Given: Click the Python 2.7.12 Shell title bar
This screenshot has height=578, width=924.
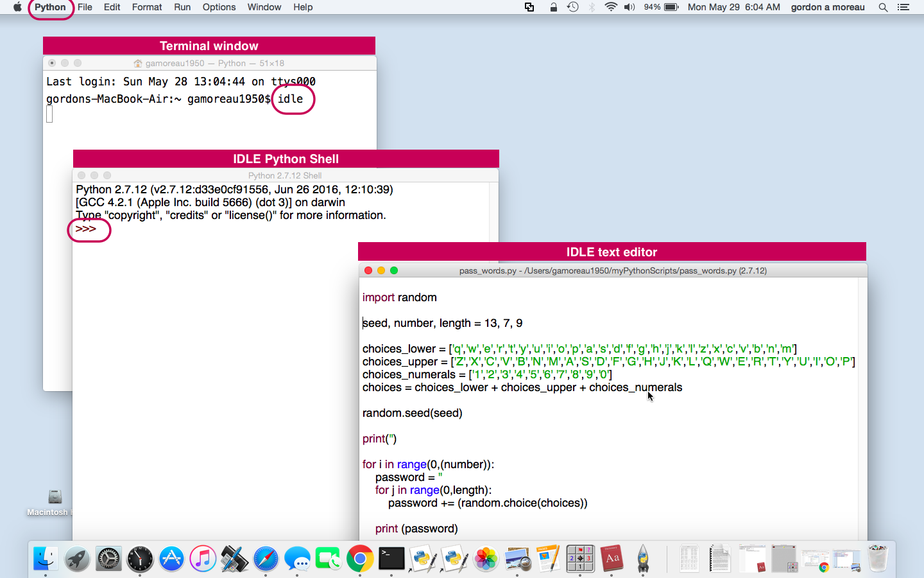Looking at the screenshot, I should click(286, 175).
